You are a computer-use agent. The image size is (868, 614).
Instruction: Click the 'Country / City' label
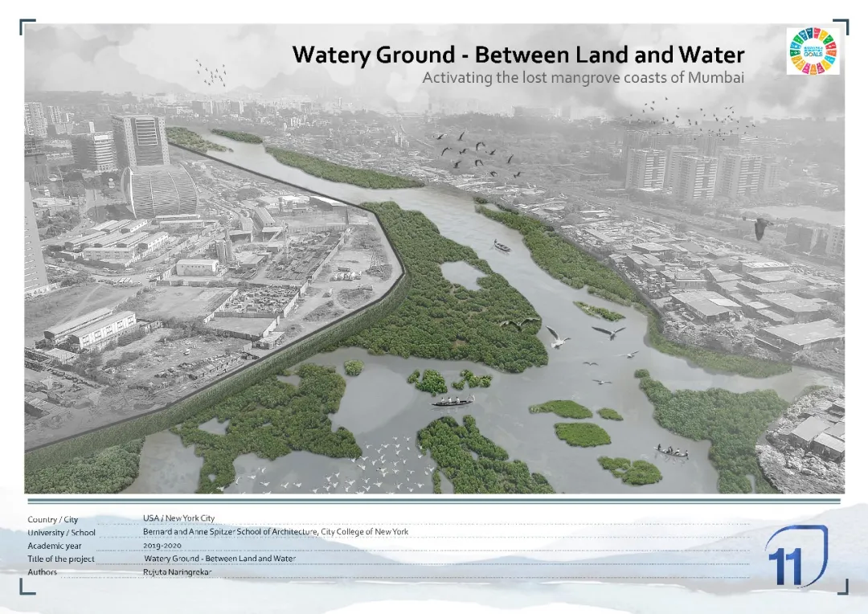click(53, 519)
